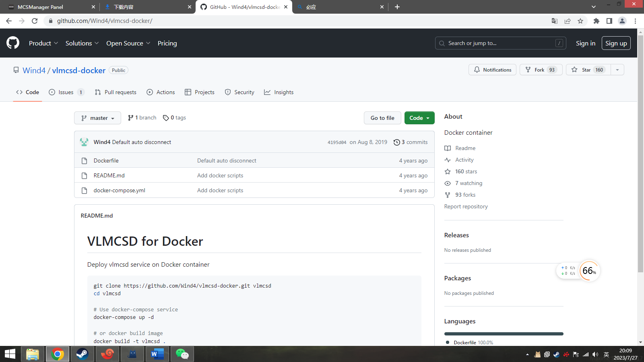Open WeChat from the taskbar
Image resolution: width=644 pixels, height=362 pixels.
[182, 354]
